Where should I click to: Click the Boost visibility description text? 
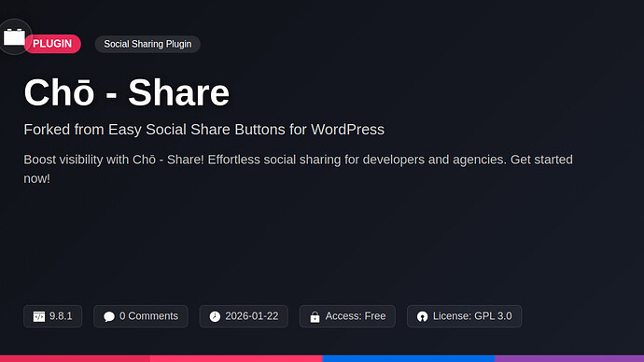(298, 169)
